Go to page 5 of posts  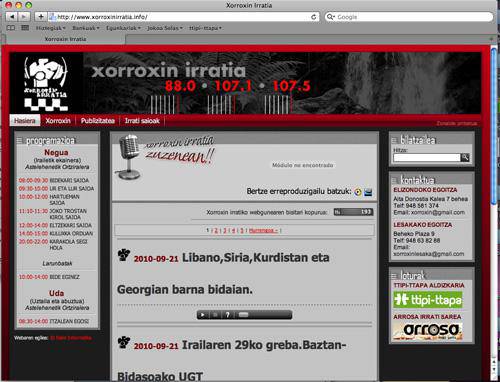[242, 230]
